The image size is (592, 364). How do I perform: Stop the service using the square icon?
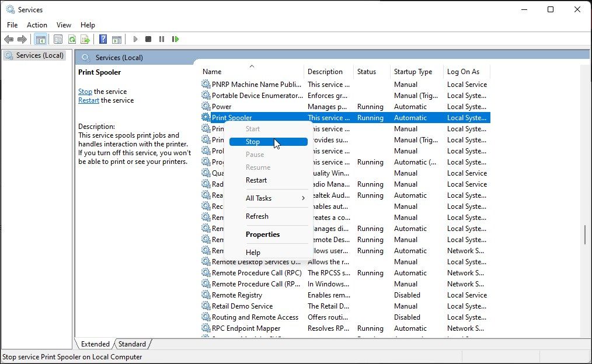click(148, 39)
